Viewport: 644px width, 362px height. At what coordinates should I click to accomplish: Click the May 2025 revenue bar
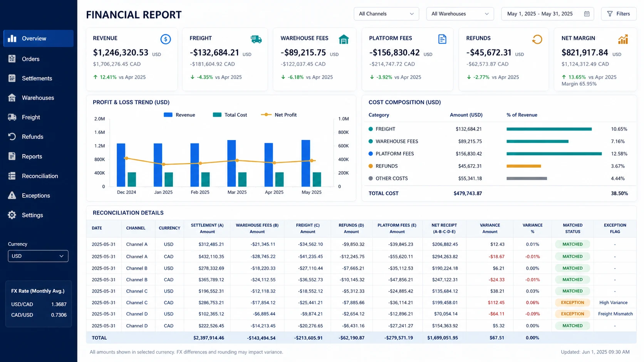(306, 163)
